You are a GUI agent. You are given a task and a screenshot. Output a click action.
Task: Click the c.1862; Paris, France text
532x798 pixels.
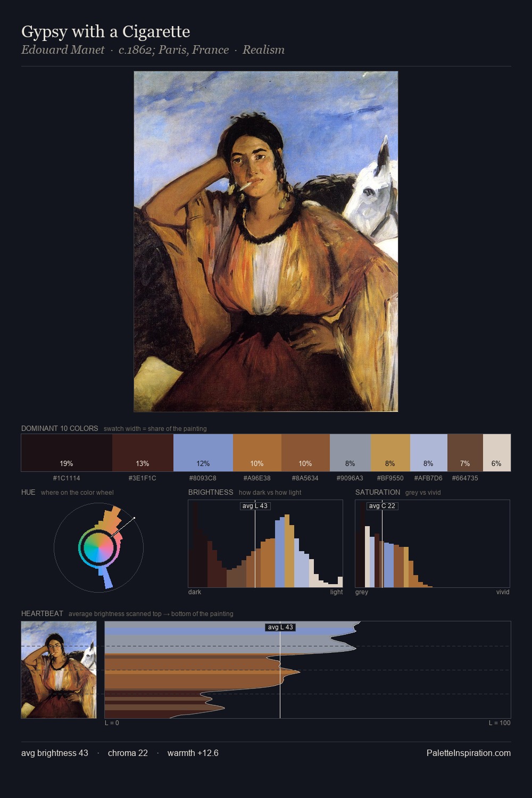click(x=173, y=50)
